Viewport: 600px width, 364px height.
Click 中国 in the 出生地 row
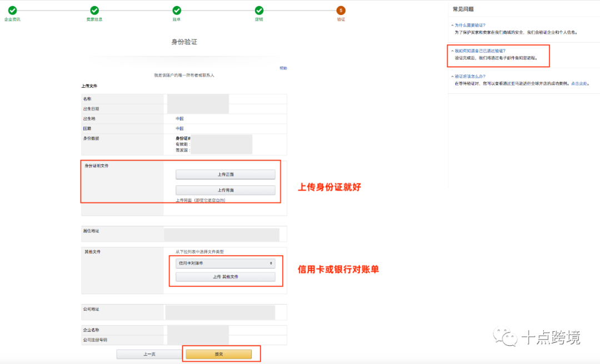tap(179, 119)
